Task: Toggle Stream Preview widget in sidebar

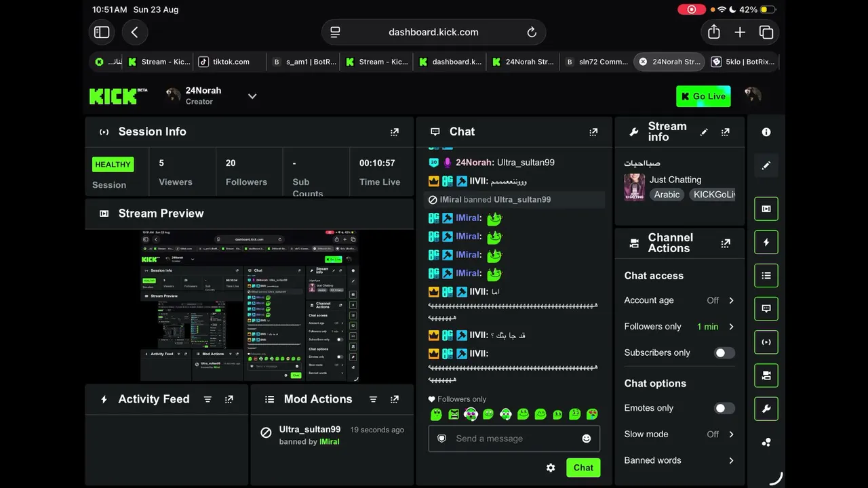Action: [x=766, y=209]
